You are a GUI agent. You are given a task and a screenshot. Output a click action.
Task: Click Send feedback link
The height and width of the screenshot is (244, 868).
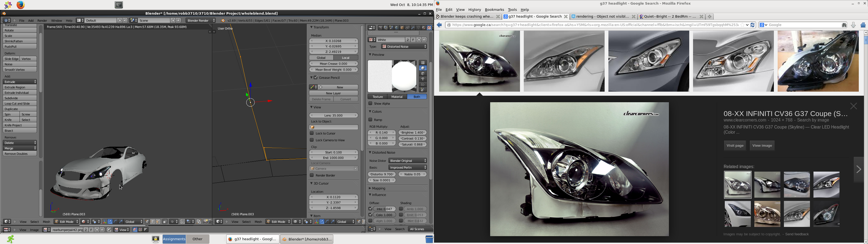[797, 234]
